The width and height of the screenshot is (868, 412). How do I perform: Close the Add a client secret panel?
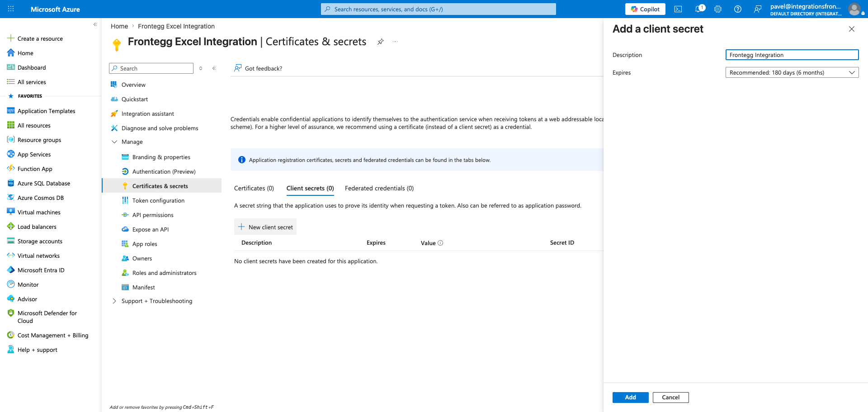[852, 29]
